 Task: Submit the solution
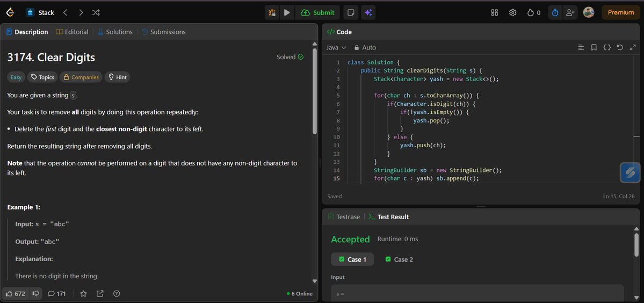tap(317, 13)
